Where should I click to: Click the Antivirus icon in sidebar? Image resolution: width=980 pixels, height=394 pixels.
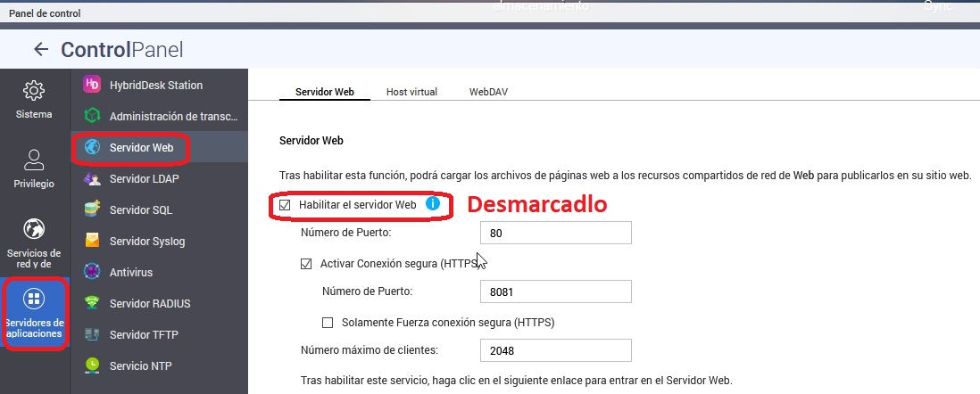click(91, 272)
